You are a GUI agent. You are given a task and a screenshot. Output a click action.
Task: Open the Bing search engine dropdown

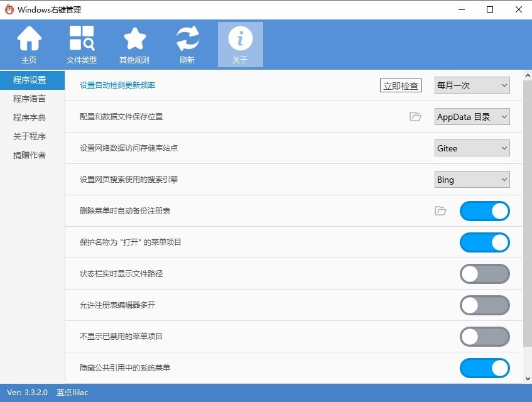click(x=472, y=179)
